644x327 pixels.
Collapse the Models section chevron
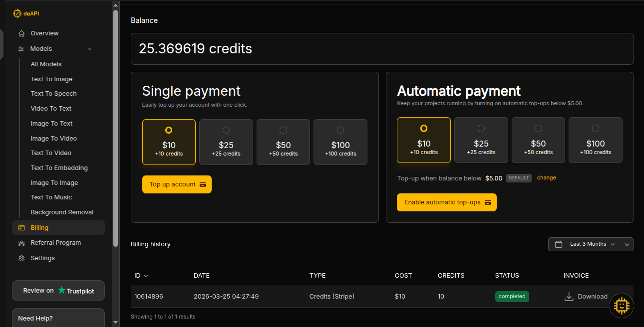click(x=90, y=49)
